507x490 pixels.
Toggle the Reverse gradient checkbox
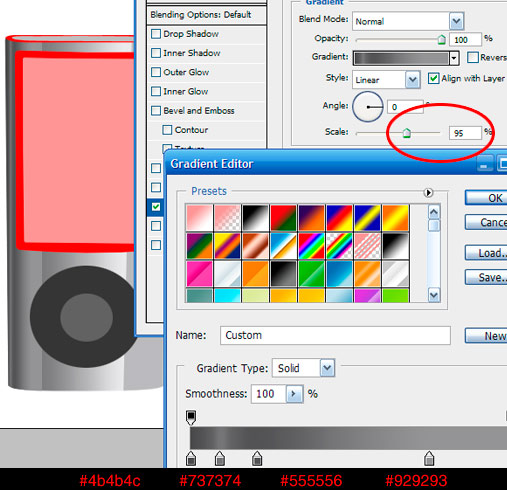472,57
